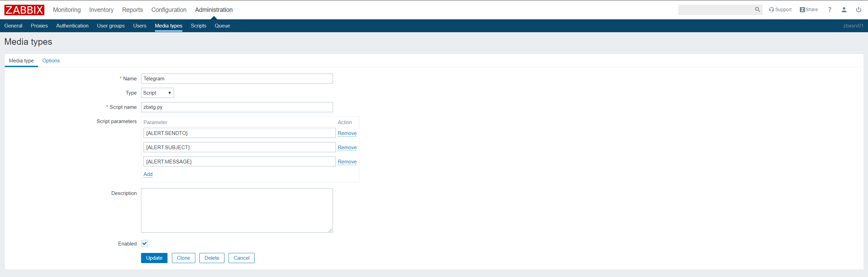Image resolution: width=868 pixels, height=277 pixels.
Task: Uncheck the Enabled checkbox
Action: (x=144, y=243)
